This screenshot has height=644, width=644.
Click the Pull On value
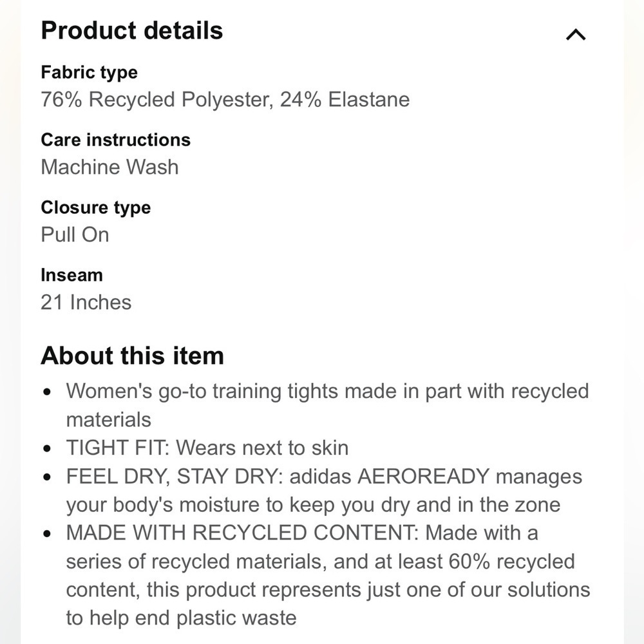tap(75, 234)
